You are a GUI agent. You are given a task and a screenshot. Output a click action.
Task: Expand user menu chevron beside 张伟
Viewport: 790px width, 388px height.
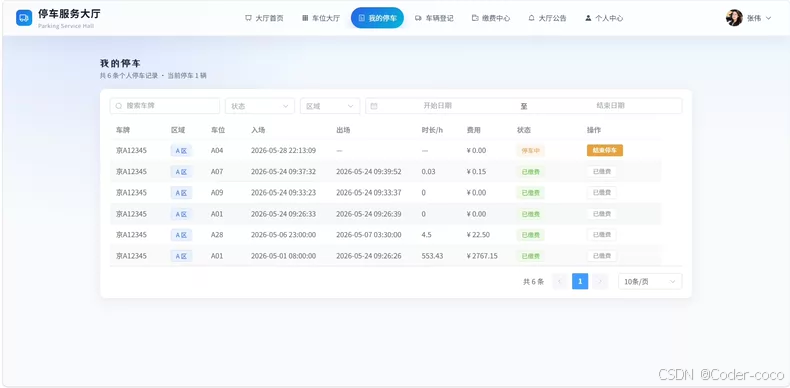(x=768, y=18)
